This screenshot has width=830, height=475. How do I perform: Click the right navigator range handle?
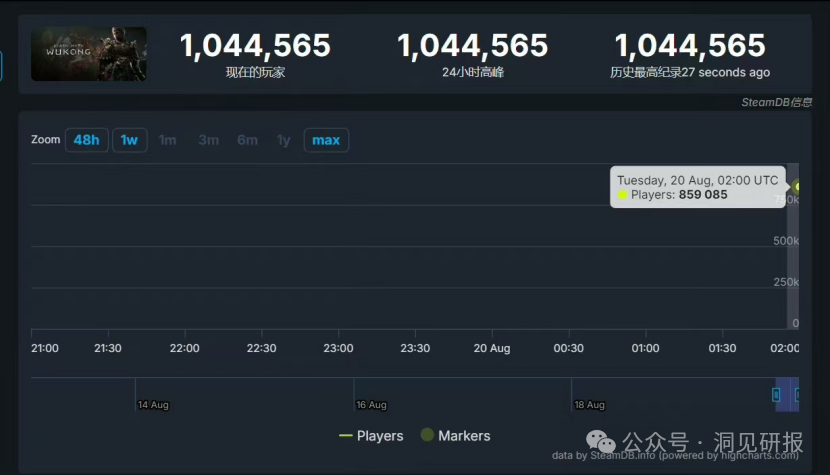[x=797, y=395]
